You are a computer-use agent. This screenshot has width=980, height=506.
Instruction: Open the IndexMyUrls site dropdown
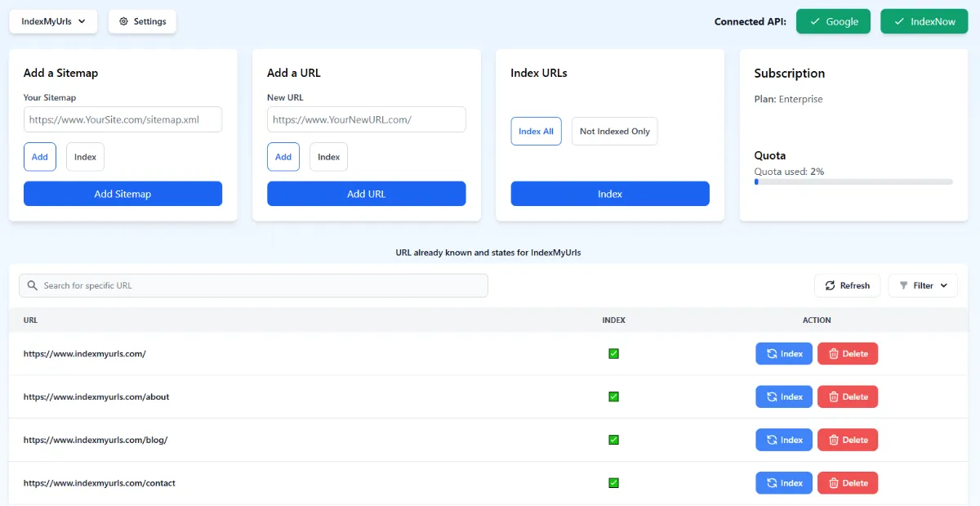53,22
